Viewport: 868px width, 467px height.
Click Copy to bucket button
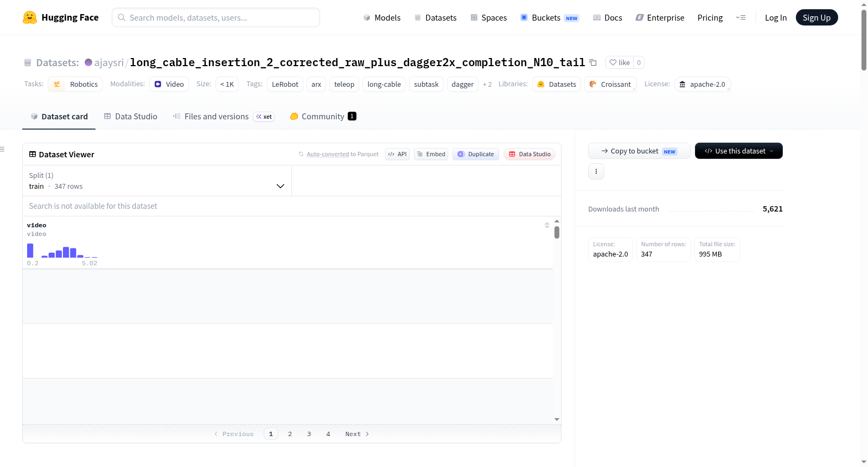[x=639, y=151]
